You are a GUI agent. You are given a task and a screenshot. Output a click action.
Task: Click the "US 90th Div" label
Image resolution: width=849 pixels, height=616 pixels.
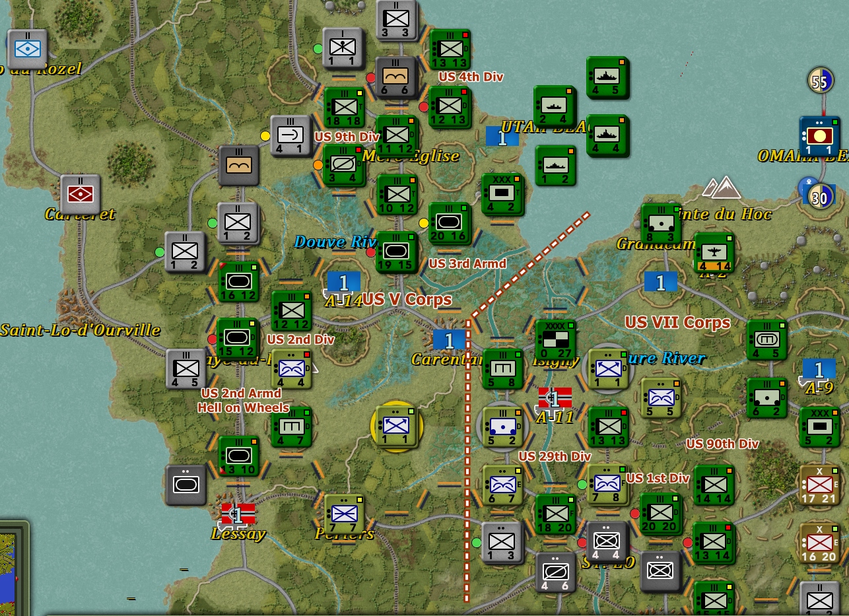[722, 444]
